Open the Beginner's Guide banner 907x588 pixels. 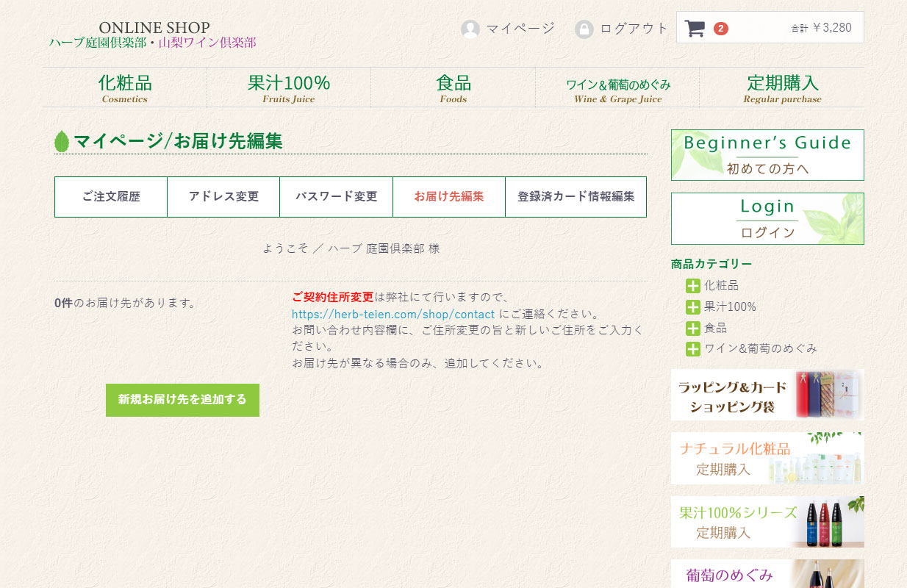pyautogui.click(x=767, y=155)
